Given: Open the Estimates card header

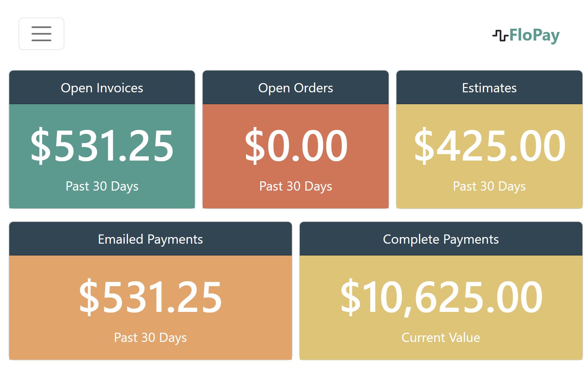Looking at the screenshot, I should point(489,88).
